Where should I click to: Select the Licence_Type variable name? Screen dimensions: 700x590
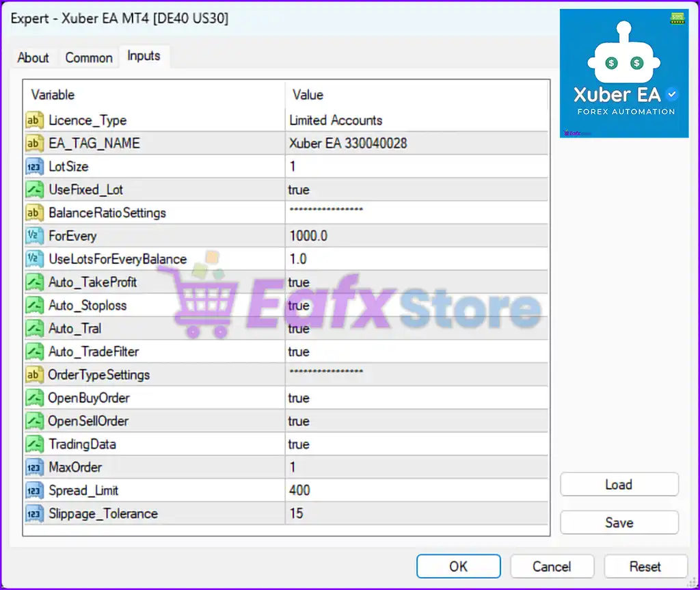87,120
